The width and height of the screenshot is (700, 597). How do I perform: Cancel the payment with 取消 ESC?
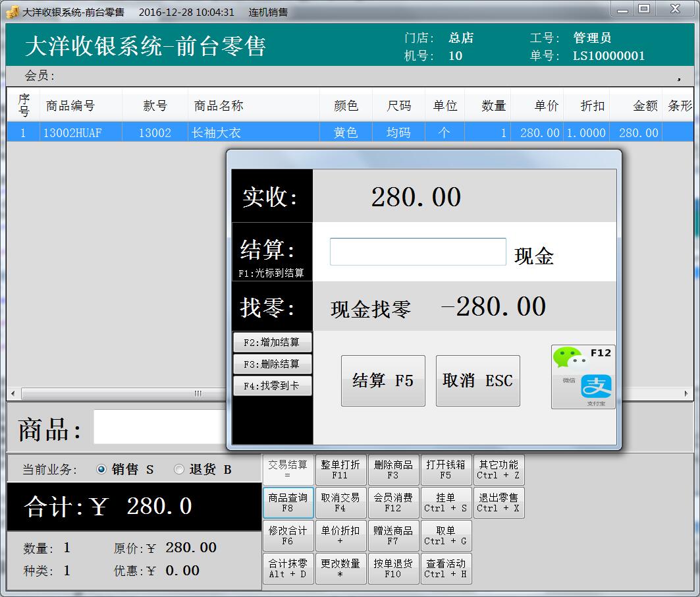click(477, 380)
